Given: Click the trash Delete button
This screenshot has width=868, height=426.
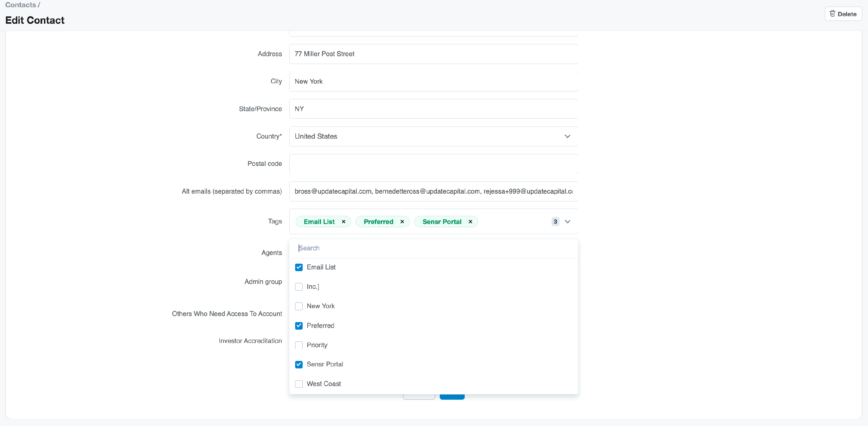Looking at the screenshot, I should pos(843,14).
